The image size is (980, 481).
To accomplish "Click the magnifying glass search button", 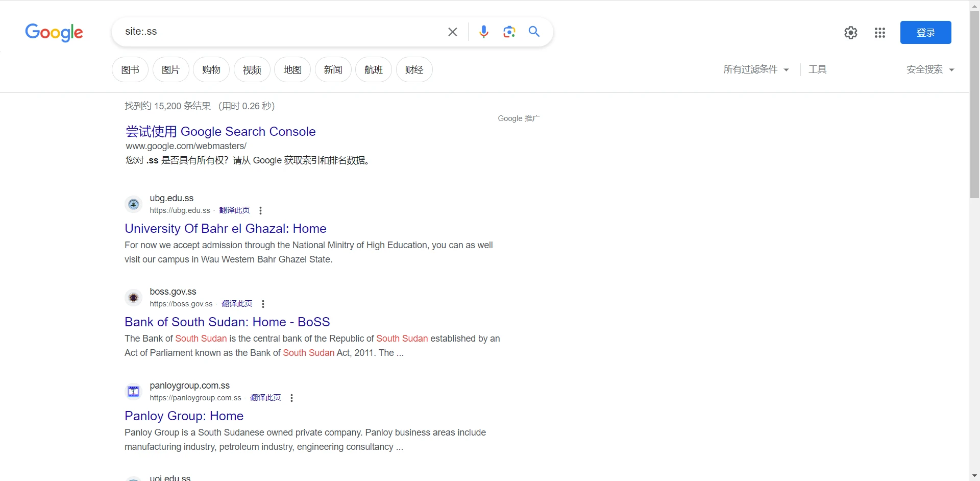I will pos(534,32).
